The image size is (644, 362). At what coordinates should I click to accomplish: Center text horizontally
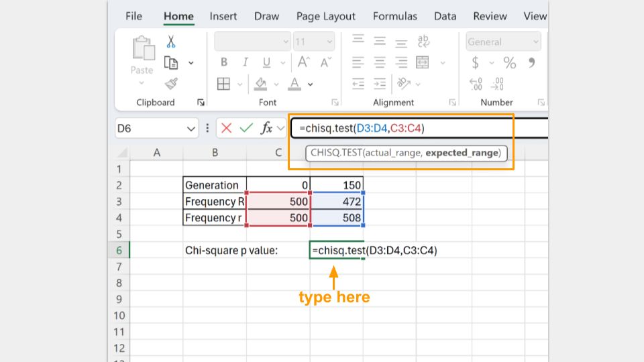(380, 62)
